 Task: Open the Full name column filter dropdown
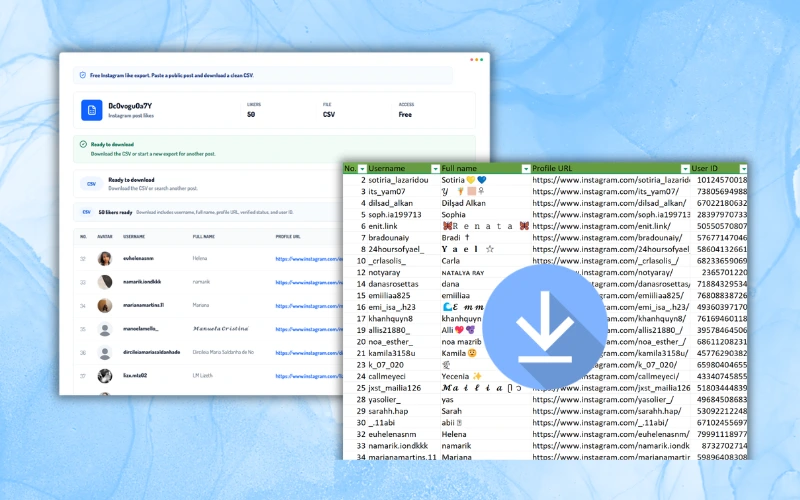point(526,168)
